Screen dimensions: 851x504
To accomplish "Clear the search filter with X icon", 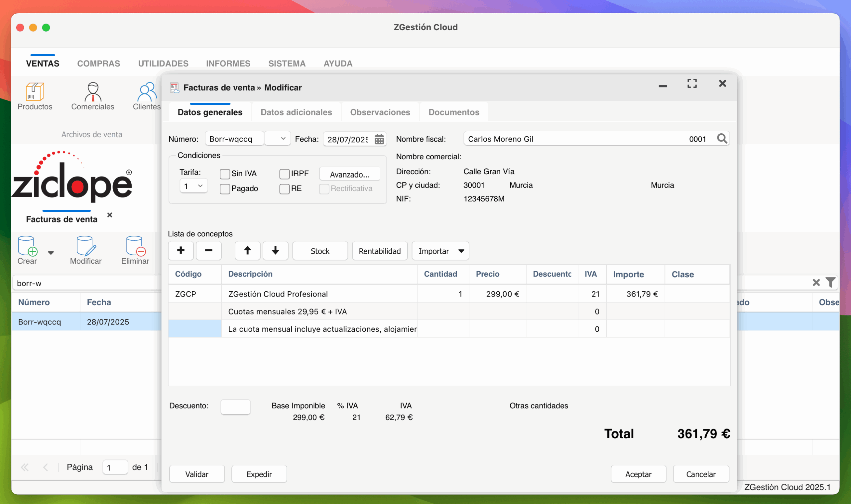I will (816, 283).
